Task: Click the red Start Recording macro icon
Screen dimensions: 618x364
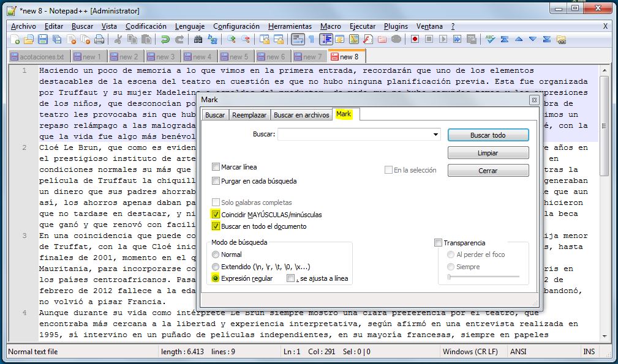Action: pos(415,39)
